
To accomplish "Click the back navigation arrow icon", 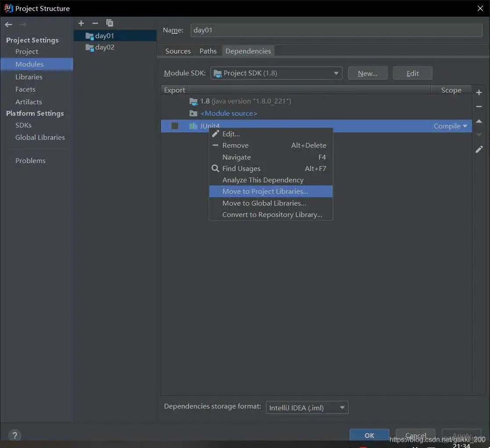I will coord(8,24).
